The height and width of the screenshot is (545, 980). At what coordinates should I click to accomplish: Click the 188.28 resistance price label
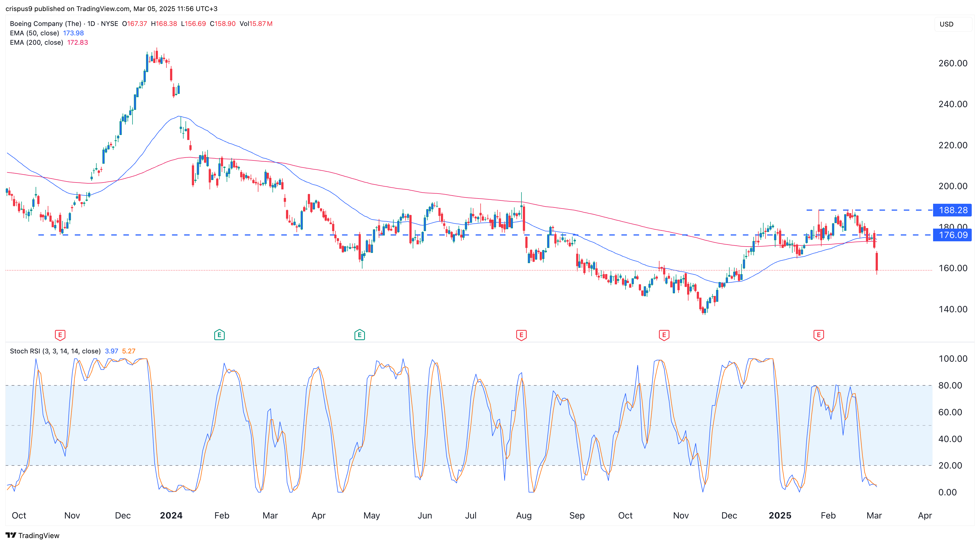point(952,210)
